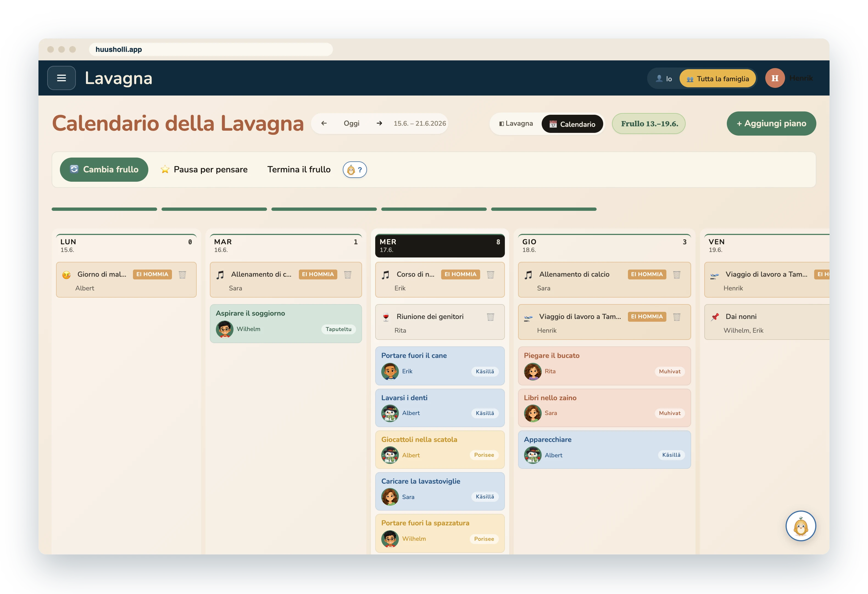The width and height of the screenshot is (868, 594).
Task: Click the Käsillä status on Portare fuori il cane
Action: pyautogui.click(x=485, y=371)
